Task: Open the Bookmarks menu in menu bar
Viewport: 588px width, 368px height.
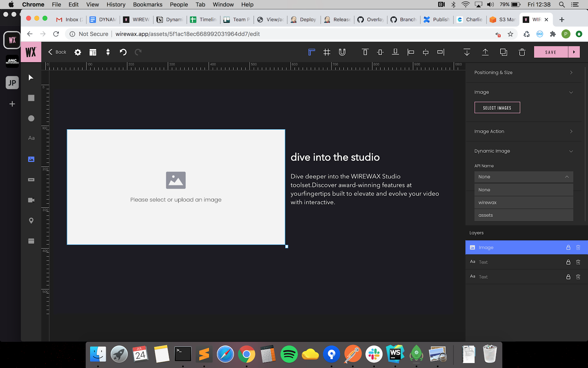Action: [147, 4]
